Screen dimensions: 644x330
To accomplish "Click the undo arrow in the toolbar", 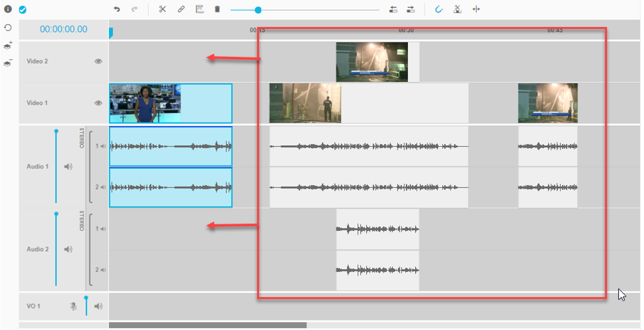I will click(117, 9).
